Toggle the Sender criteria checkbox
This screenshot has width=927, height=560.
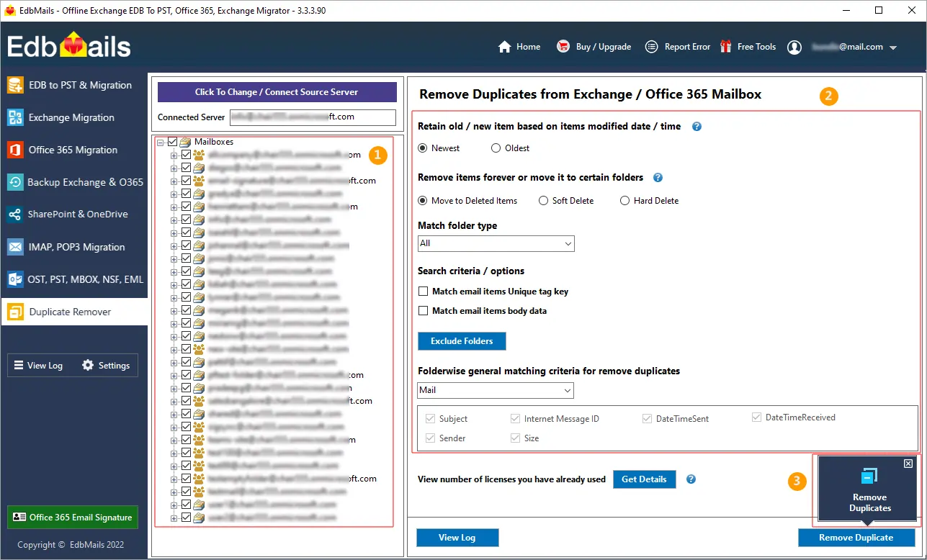[x=430, y=438]
